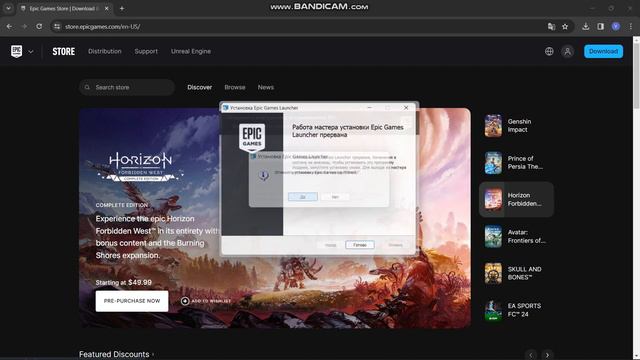The height and width of the screenshot is (360, 640).
Task: Open the Unreal Engine menu item
Action: [x=191, y=51]
